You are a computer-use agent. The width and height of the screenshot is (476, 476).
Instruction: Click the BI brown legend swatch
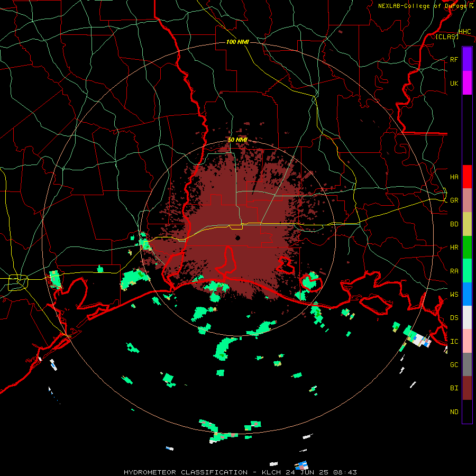tap(467, 388)
